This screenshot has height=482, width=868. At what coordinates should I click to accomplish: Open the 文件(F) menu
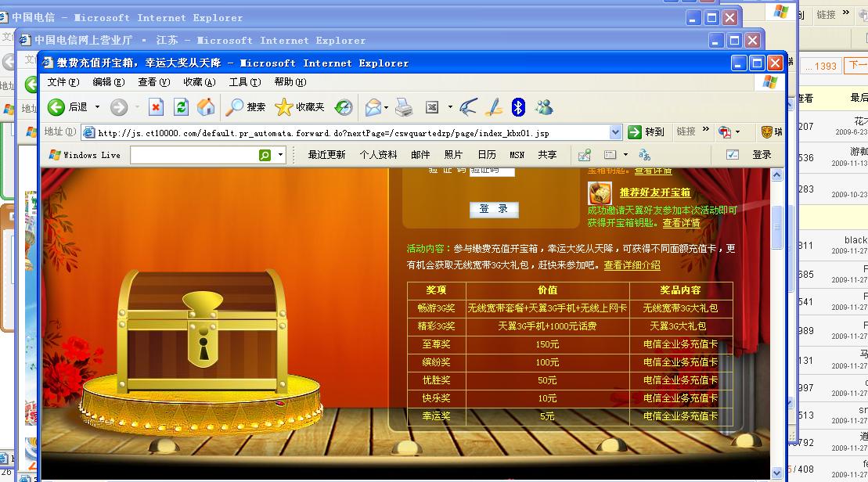pyautogui.click(x=63, y=82)
